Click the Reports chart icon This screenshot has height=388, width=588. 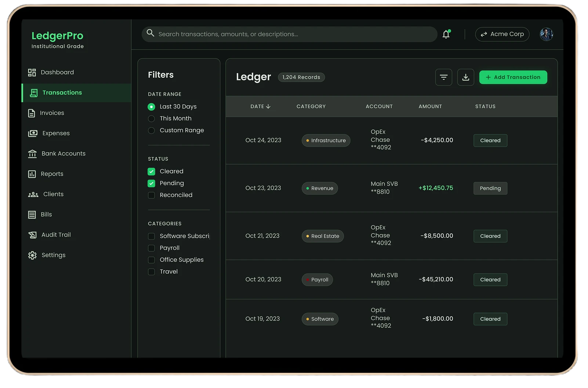coord(32,174)
